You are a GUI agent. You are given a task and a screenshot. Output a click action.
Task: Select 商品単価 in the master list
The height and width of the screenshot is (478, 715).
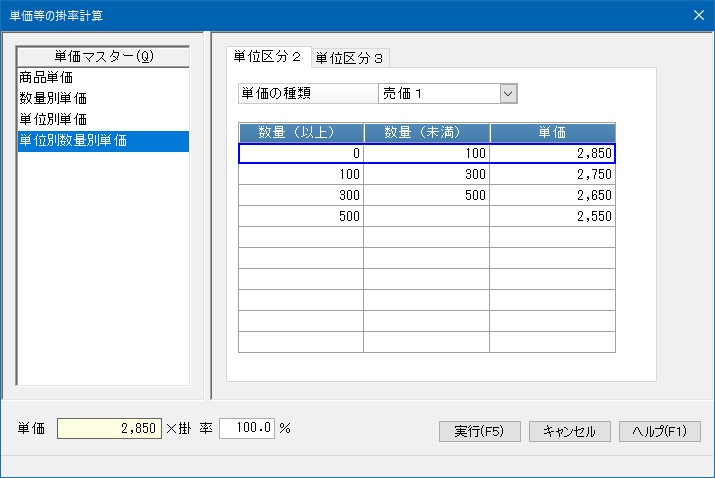tap(45, 77)
